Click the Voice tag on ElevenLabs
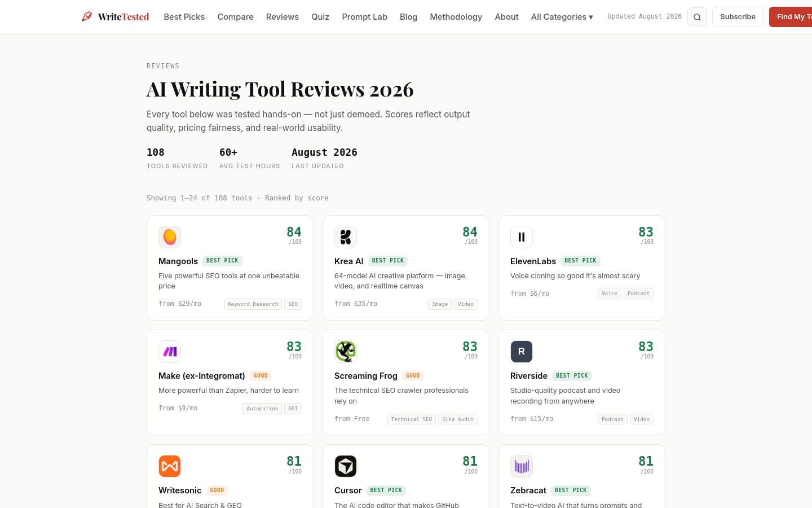Image resolution: width=812 pixels, height=508 pixels. click(x=610, y=294)
